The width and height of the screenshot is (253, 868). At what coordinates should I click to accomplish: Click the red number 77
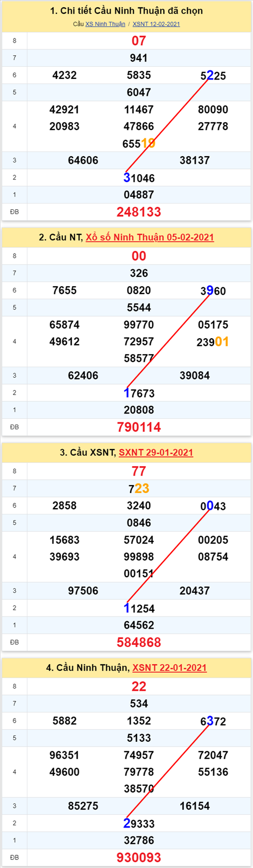click(139, 471)
